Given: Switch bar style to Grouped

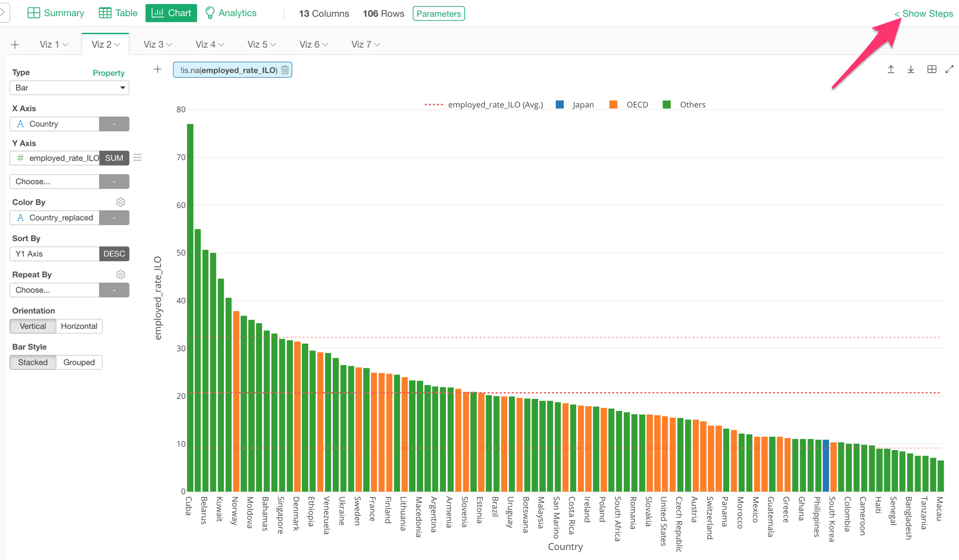Looking at the screenshot, I should pyautogui.click(x=79, y=362).
